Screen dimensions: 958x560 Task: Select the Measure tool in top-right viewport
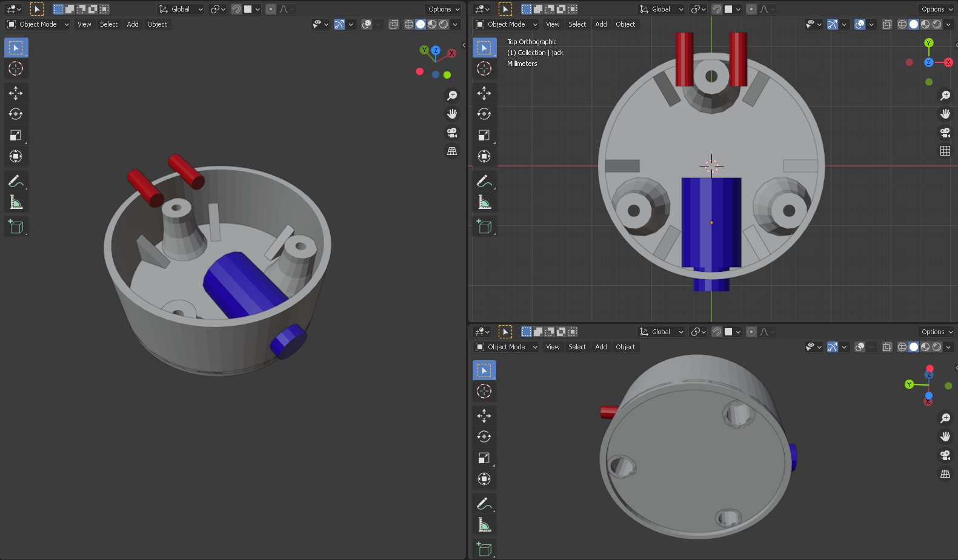[484, 202]
